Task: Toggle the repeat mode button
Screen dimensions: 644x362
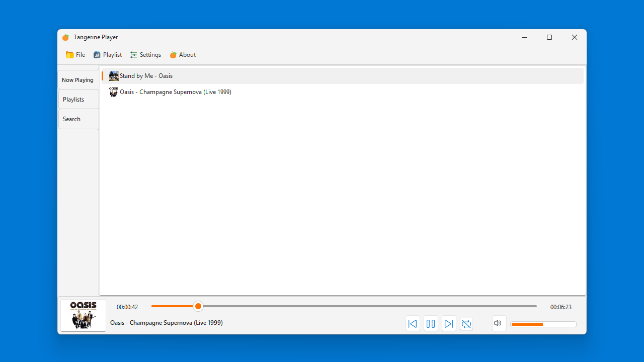Action: pos(467,324)
